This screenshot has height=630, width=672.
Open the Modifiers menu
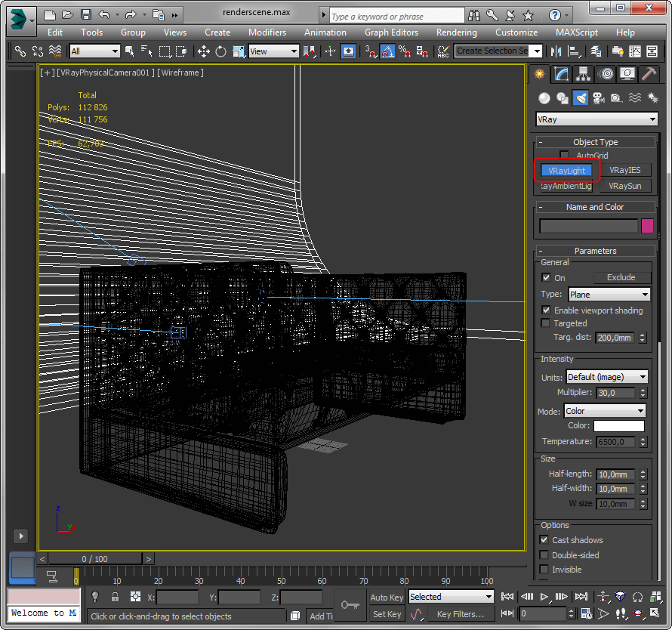[x=267, y=32]
